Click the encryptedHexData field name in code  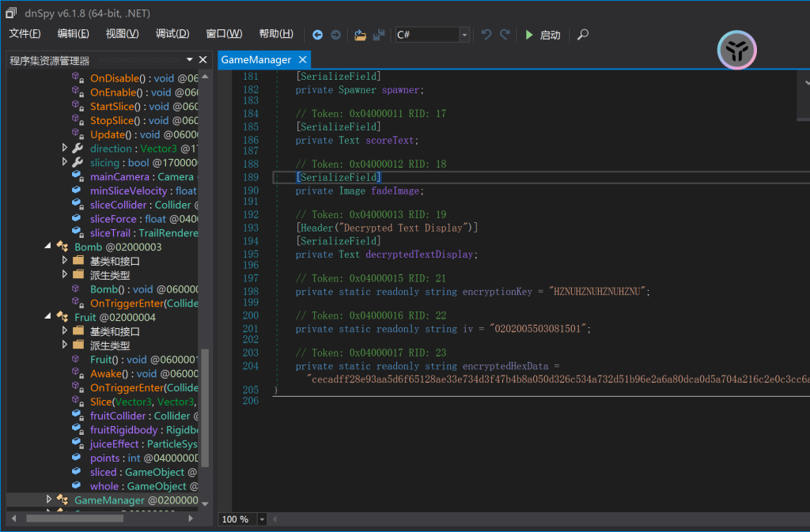(x=505, y=366)
